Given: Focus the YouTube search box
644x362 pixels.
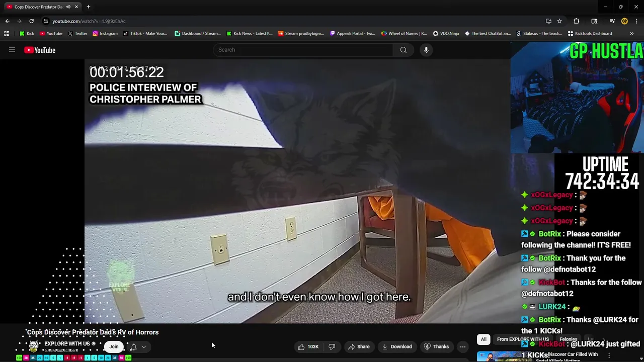Looking at the screenshot, I should 303,50.
